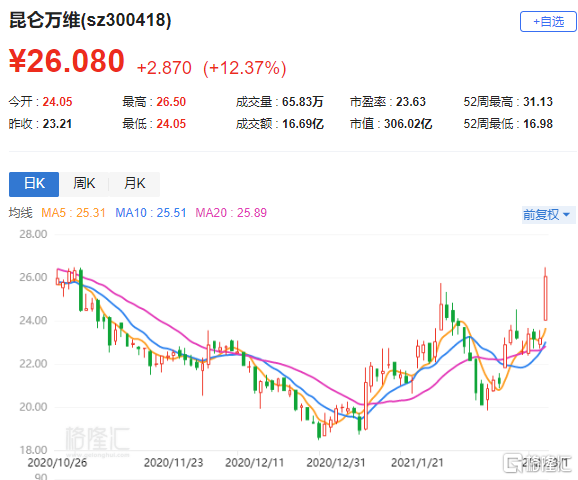The image size is (578, 480).
Task: Click 市值 value 306.02亿
Action: (408, 124)
